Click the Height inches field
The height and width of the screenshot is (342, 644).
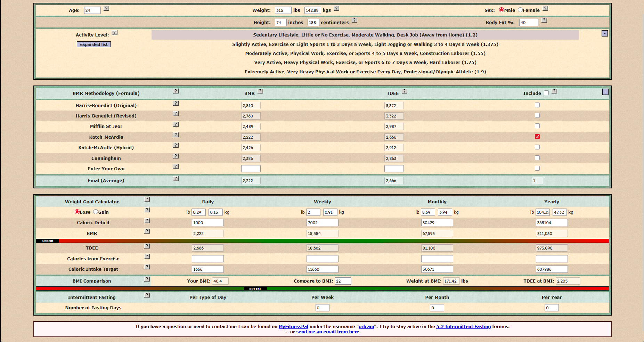coord(281,23)
